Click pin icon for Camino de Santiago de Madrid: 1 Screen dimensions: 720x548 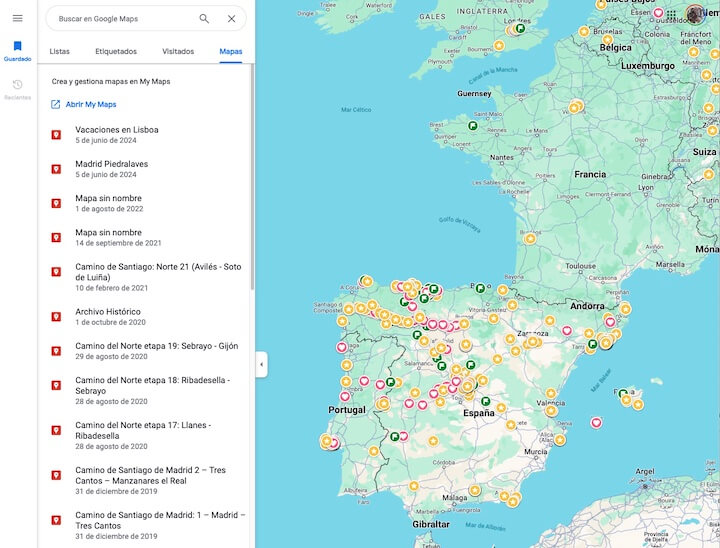[56, 520]
